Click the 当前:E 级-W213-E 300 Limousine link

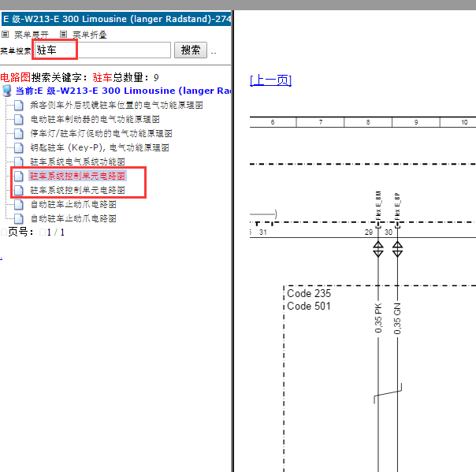tap(123, 91)
